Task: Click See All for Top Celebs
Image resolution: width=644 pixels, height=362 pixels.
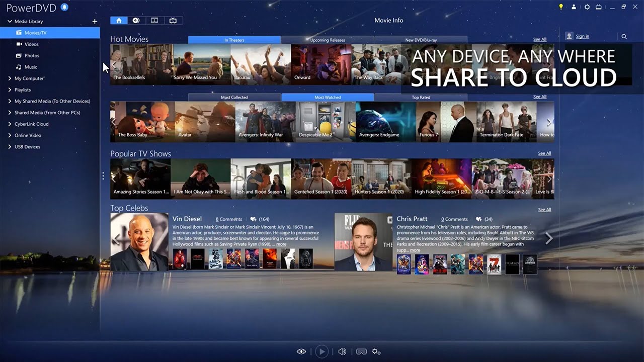Action: click(544, 210)
